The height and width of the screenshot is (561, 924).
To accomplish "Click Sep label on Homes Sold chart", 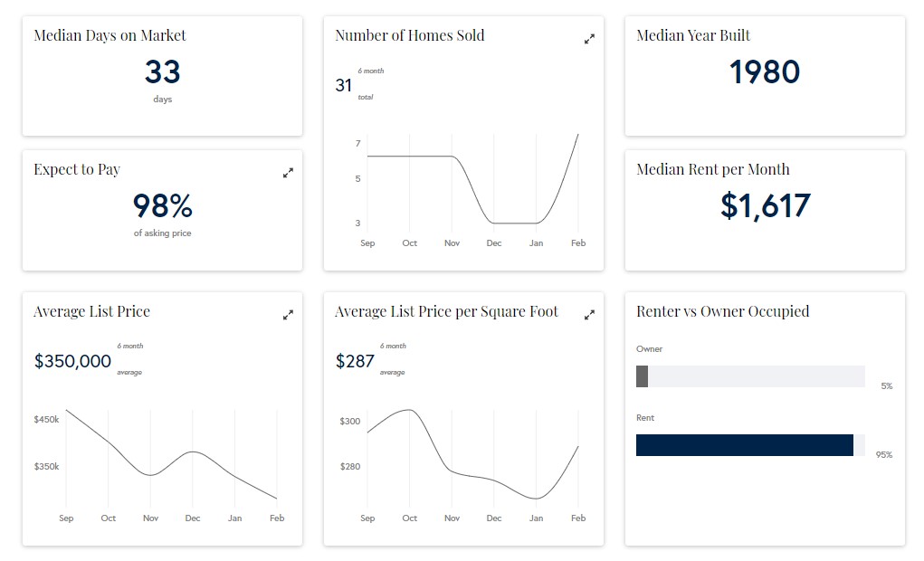I will coord(367,243).
